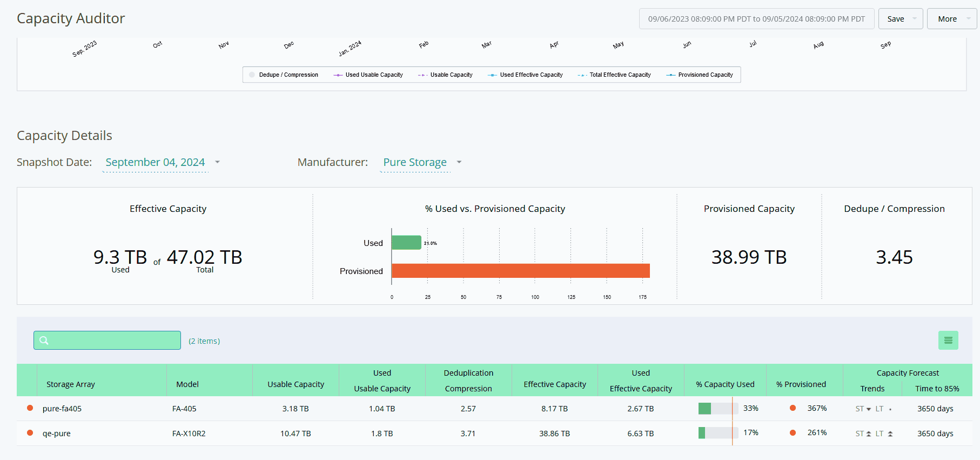Click the 33% capacity used bar
The height and width of the screenshot is (460, 980).
718,409
